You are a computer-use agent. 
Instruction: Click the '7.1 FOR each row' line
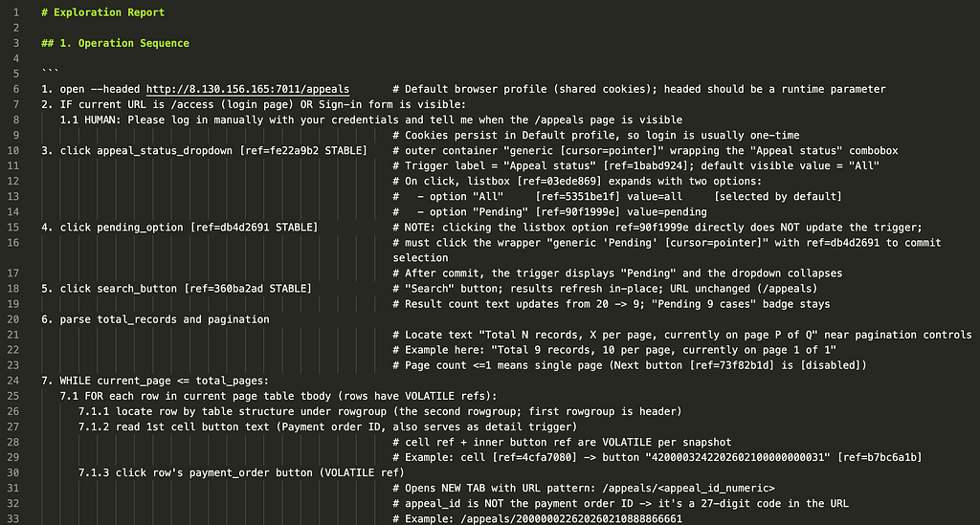278,397
